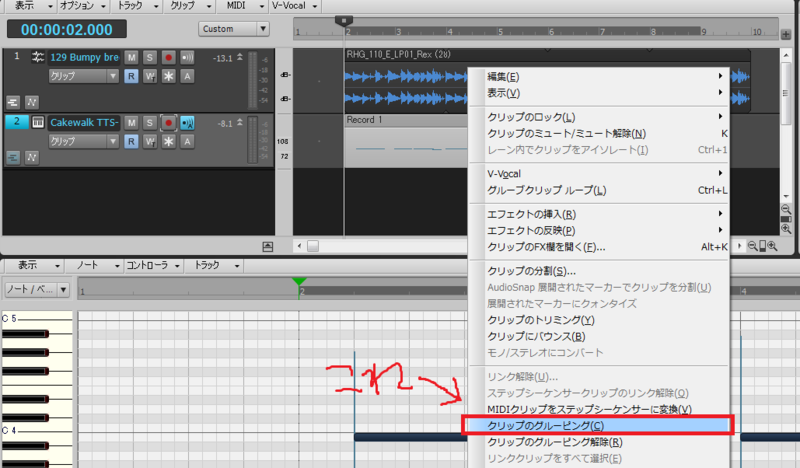Click audio track type icon on track 1

point(38,57)
